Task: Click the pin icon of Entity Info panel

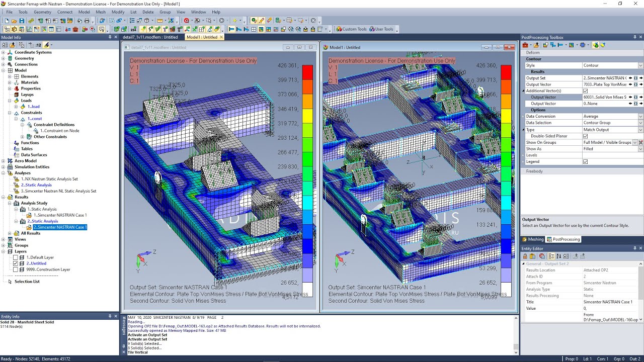Action: point(110,316)
